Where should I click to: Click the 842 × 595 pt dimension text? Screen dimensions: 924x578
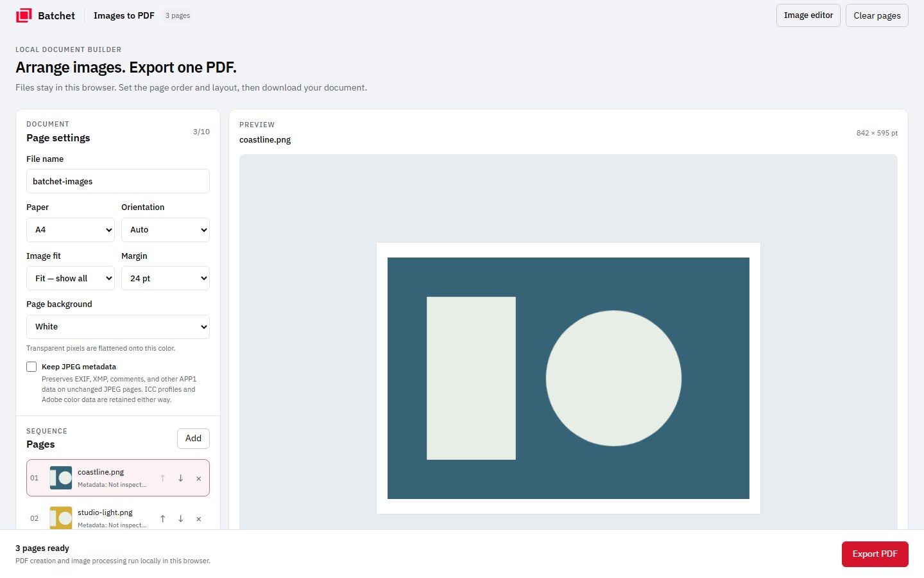(877, 133)
